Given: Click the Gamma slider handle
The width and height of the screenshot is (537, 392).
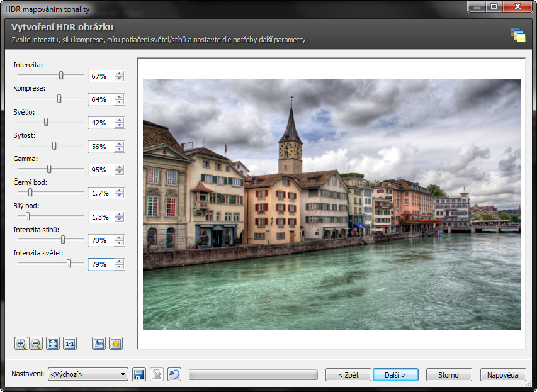Looking at the screenshot, I should pos(49,169).
